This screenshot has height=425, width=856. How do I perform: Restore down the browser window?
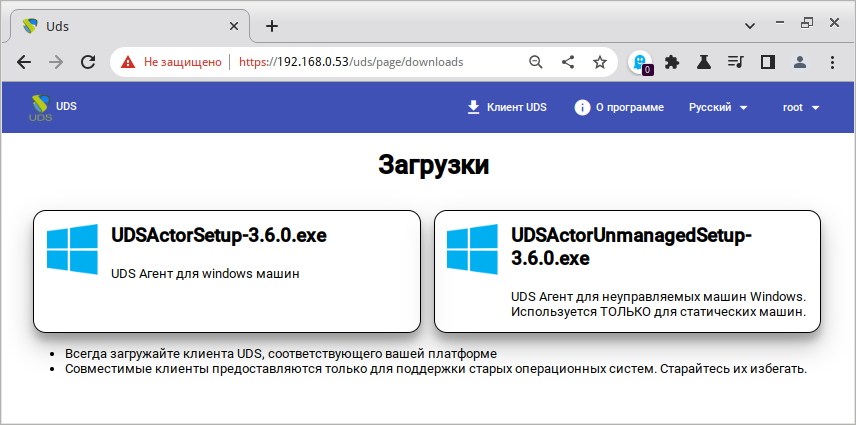coord(806,22)
